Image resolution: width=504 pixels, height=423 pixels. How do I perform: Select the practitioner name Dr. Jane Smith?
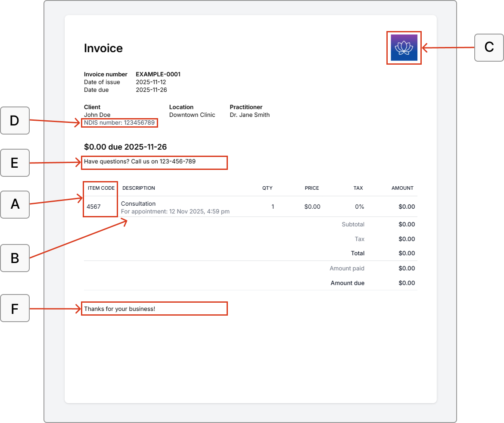[249, 115]
